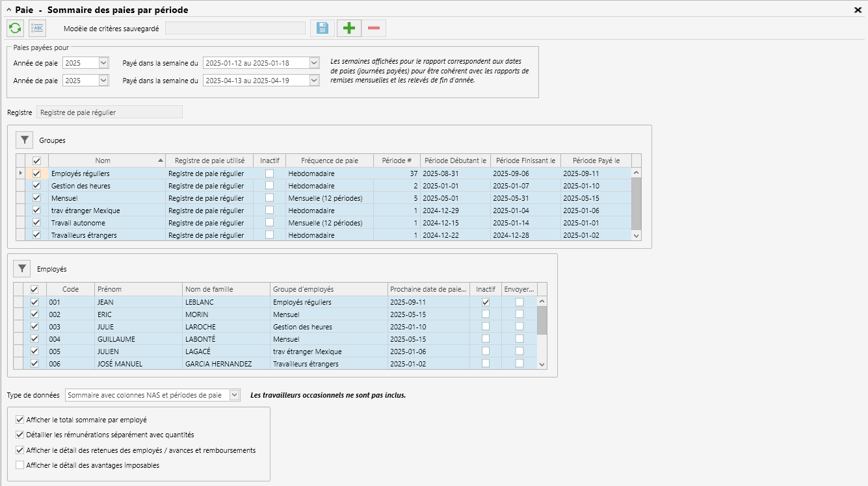The height and width of the screenshot is (486, 868).
Task: Select the Travail autonome group name cell
Action: tap(107, 223)
